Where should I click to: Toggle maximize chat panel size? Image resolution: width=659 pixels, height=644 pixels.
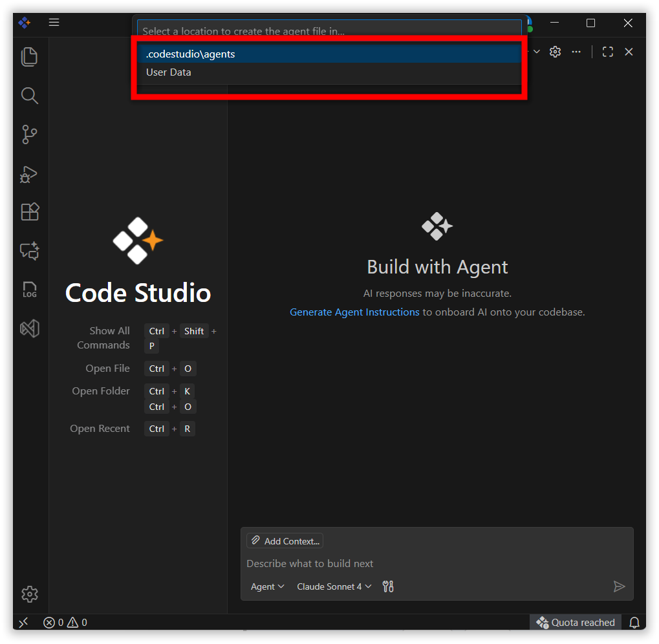[x=607, y=52]
